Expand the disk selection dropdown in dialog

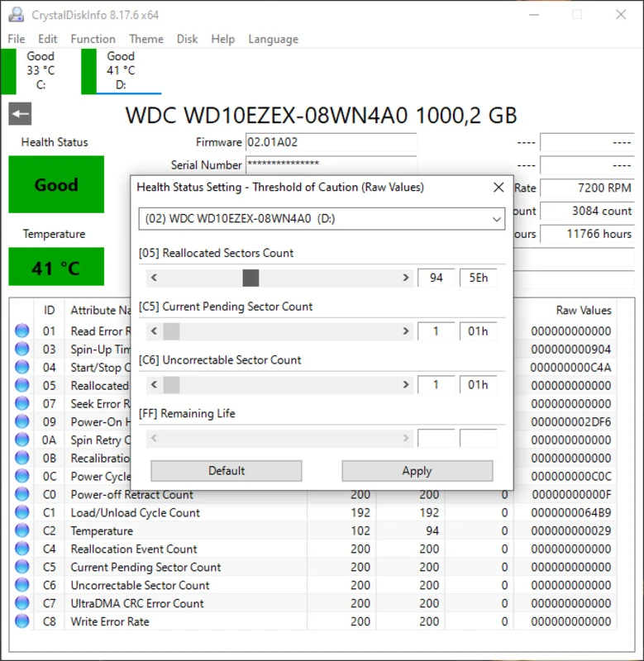[496, 219]
